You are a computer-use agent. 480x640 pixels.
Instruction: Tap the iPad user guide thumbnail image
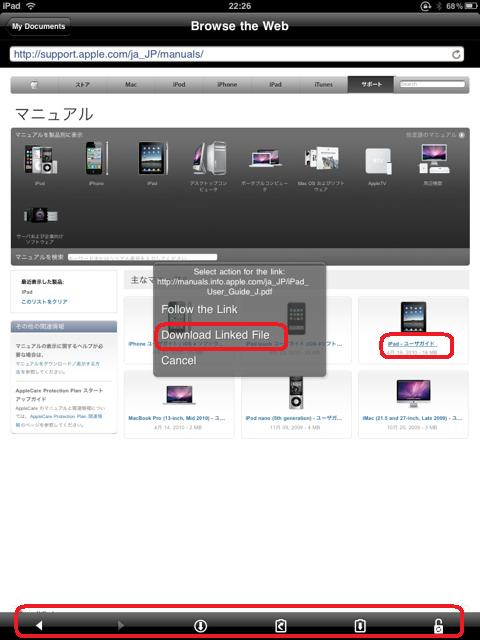(x=413, y=317)
